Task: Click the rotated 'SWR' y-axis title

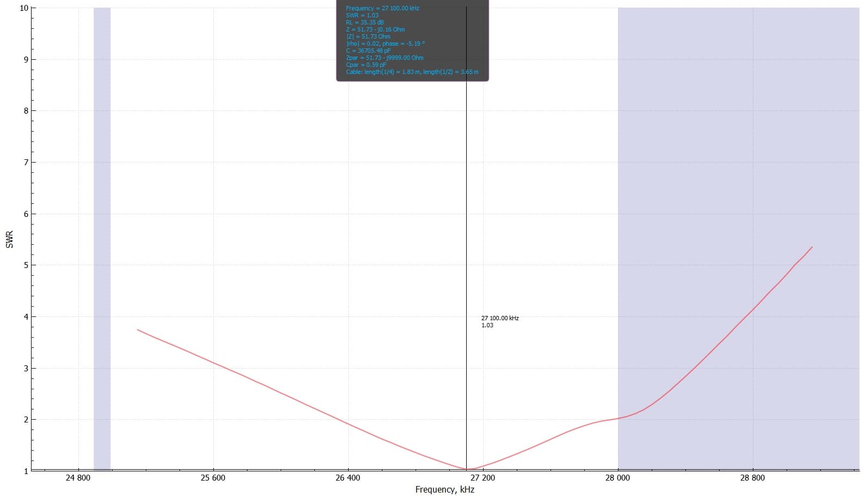Action: [x=9, y=240]
